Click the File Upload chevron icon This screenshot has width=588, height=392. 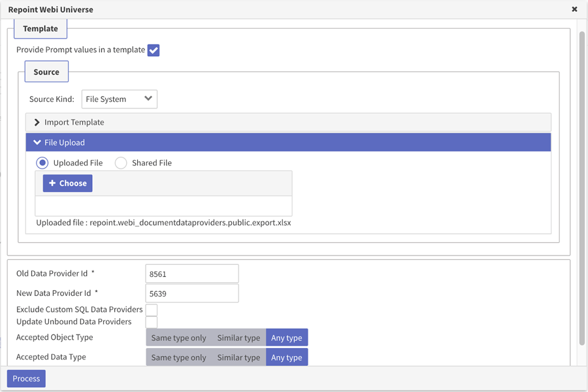pyautogui.click(x=38, y=142)
